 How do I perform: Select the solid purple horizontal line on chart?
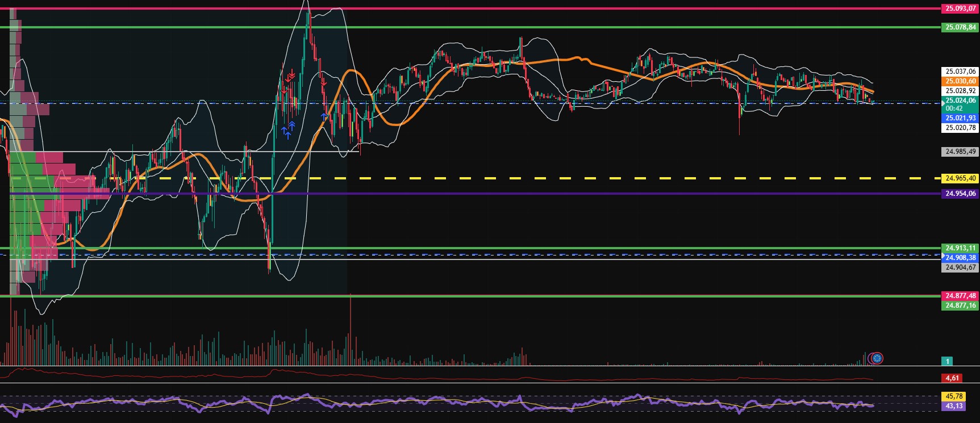[470, 194]
